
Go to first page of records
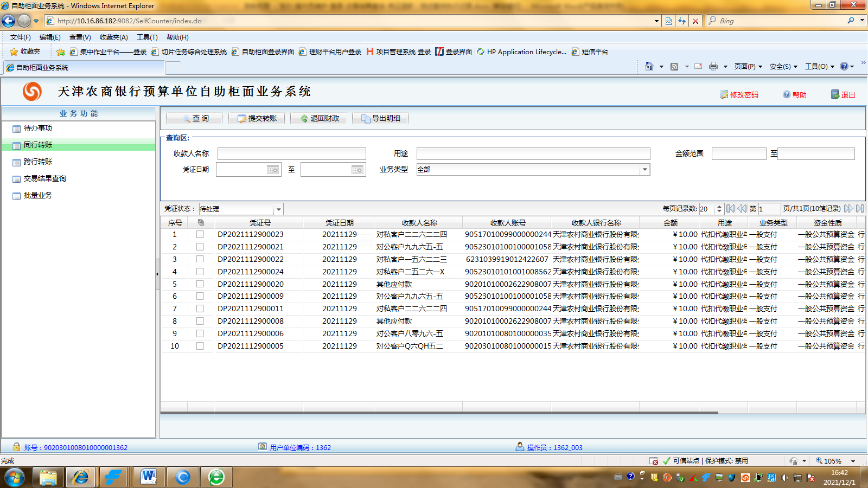pyautogui.click(x=731, y=209)
